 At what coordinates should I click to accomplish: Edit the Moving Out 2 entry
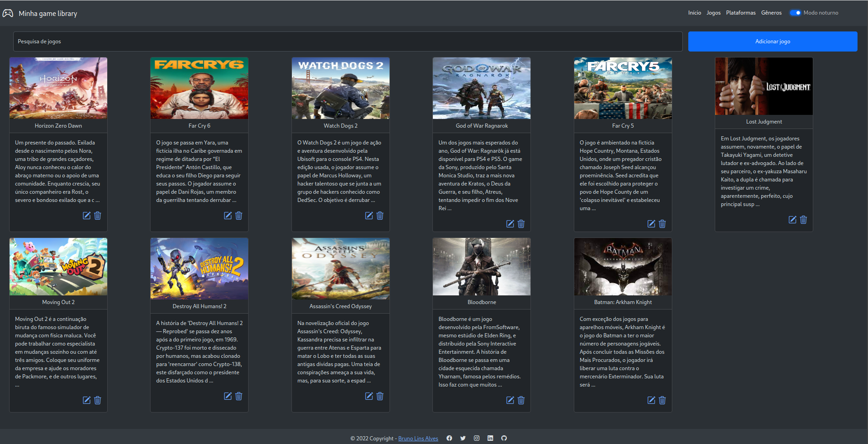(87, 400)
